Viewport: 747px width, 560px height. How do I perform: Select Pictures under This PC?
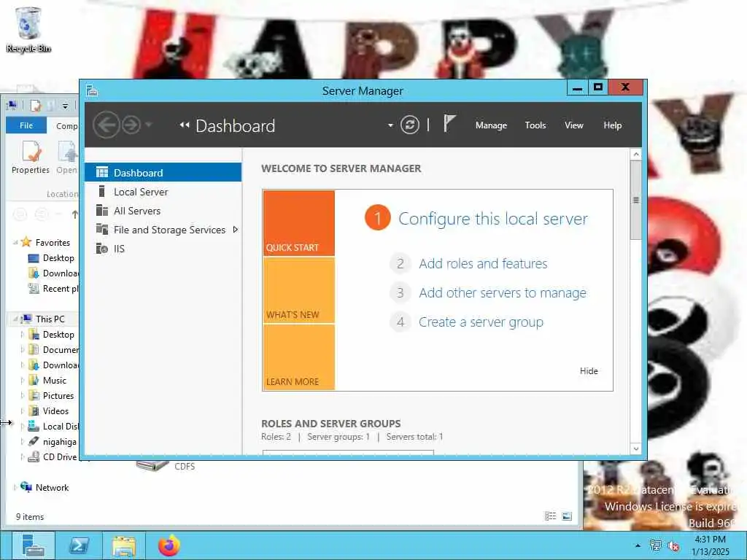pyautogui.click(x=58, y=395)
